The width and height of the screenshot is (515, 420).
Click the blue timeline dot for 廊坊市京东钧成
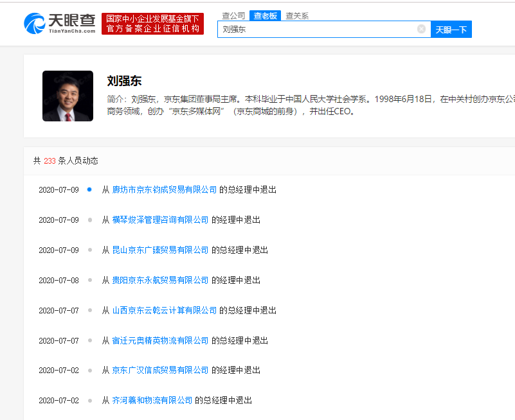pos(89,189)
